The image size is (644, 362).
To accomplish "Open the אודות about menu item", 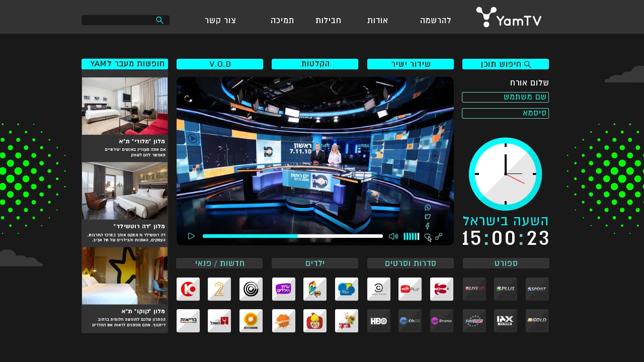I will click(377, 20).
